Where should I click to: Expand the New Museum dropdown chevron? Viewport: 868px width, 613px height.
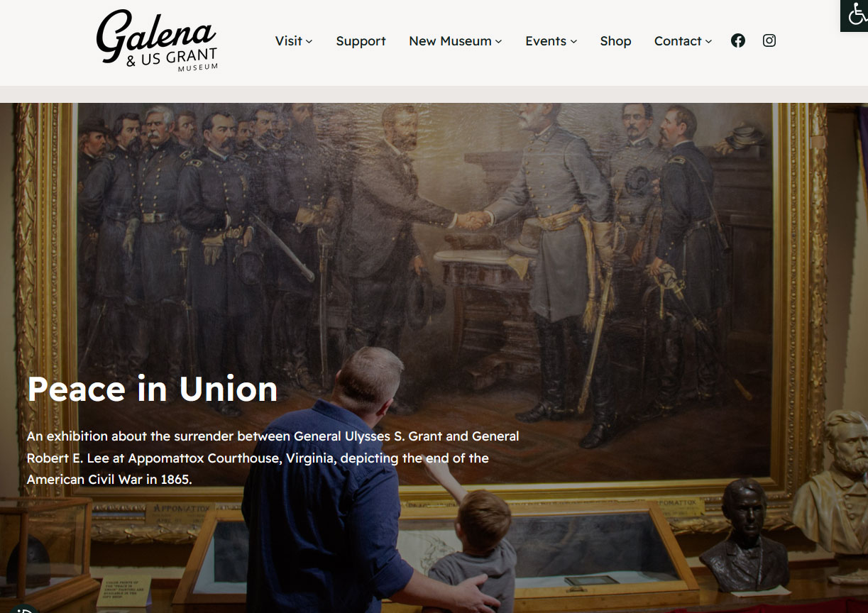click(x=499, y=42)
